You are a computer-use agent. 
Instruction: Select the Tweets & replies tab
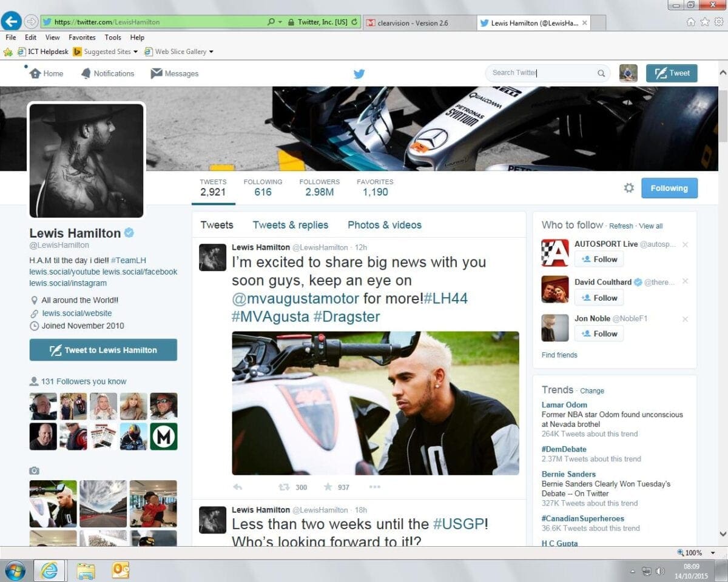click(291, 225)
